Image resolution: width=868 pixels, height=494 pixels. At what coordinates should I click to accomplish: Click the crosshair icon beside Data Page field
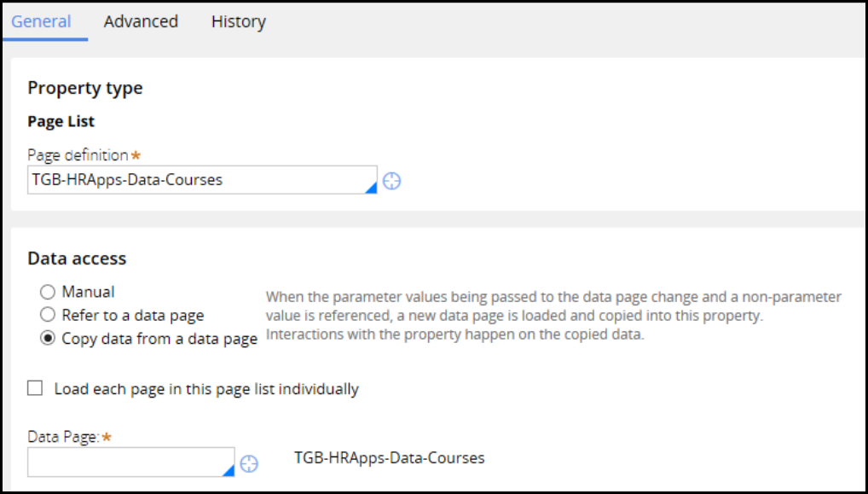[249, 463]
